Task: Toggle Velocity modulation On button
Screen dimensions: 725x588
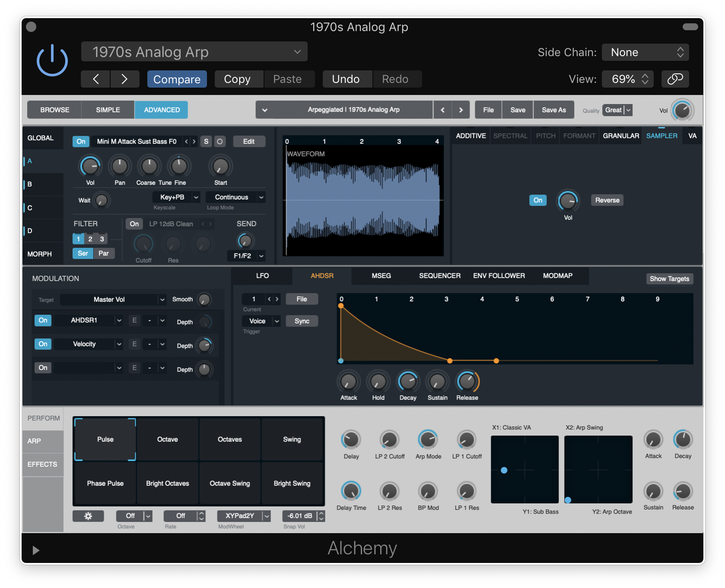Action: point(43,344)
